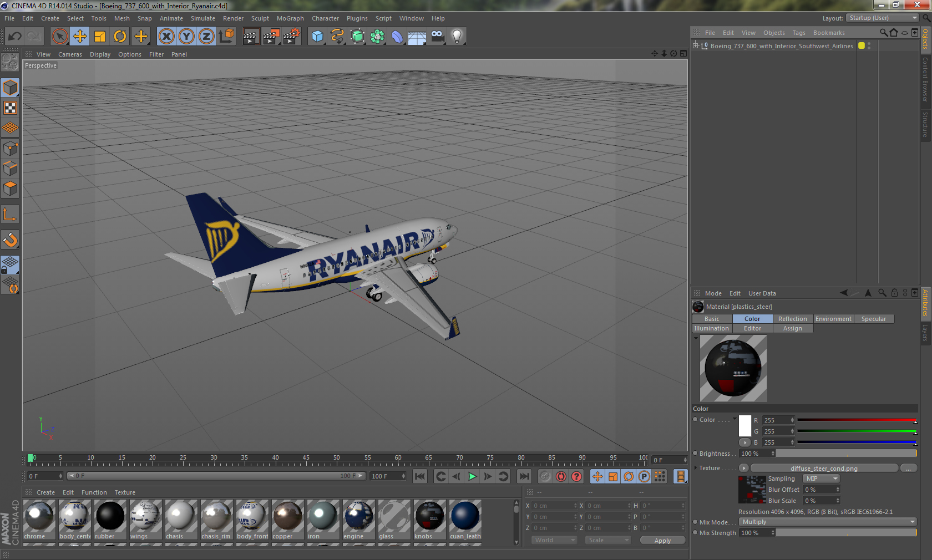Click the Undo arrow icon
Screen dimensions: 932x560
click(14, 37)
